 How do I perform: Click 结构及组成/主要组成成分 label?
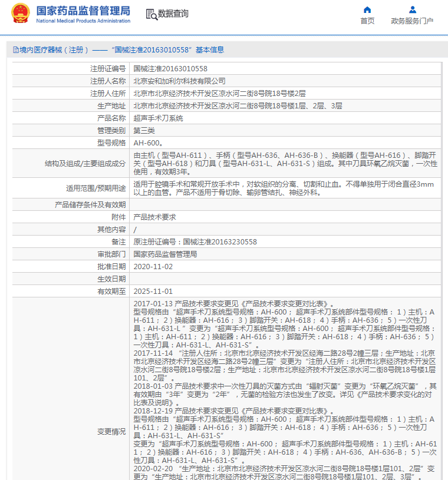[x=85, y=164]
